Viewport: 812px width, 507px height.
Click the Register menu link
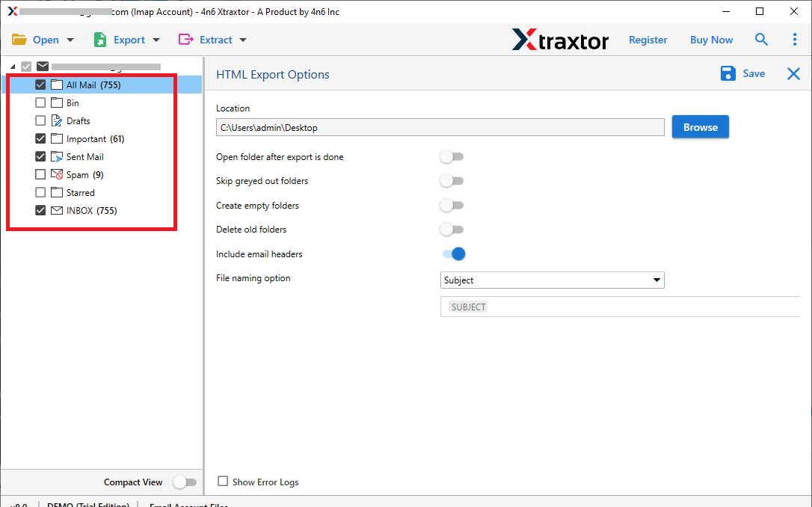click(x=648, y=39)
